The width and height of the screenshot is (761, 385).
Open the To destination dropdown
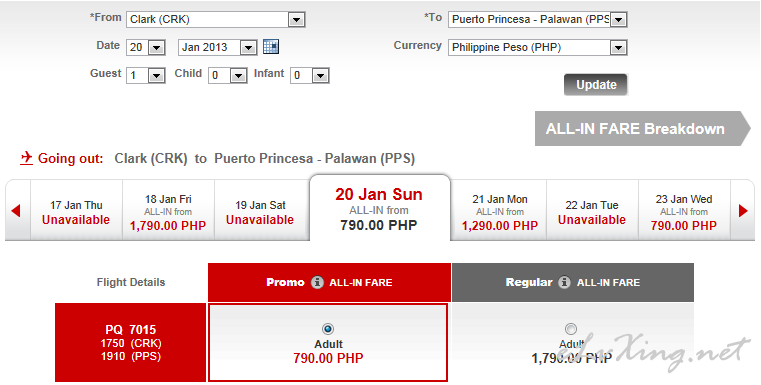[x=538, y=19]
